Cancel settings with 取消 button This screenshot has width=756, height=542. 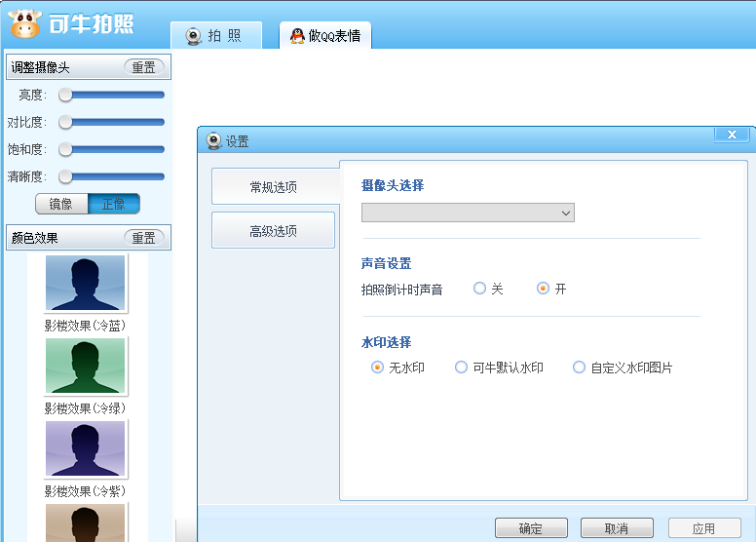tap(617, 528)
